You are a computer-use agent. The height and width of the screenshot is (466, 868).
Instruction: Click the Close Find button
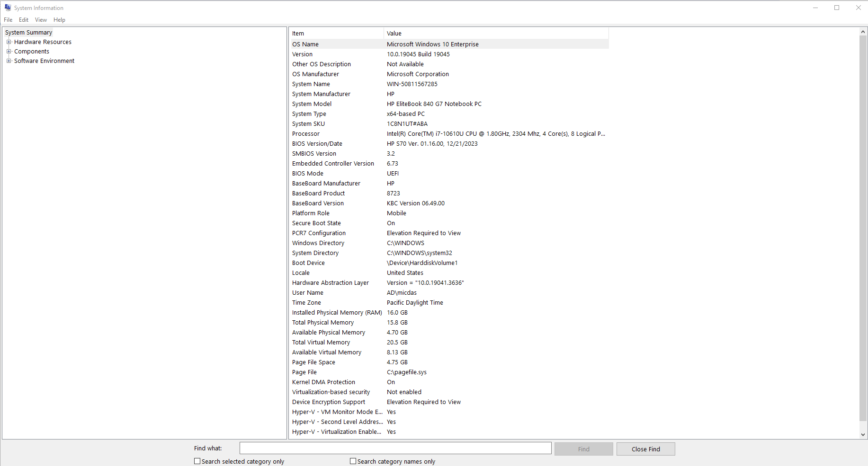click(x=645, y=449)
